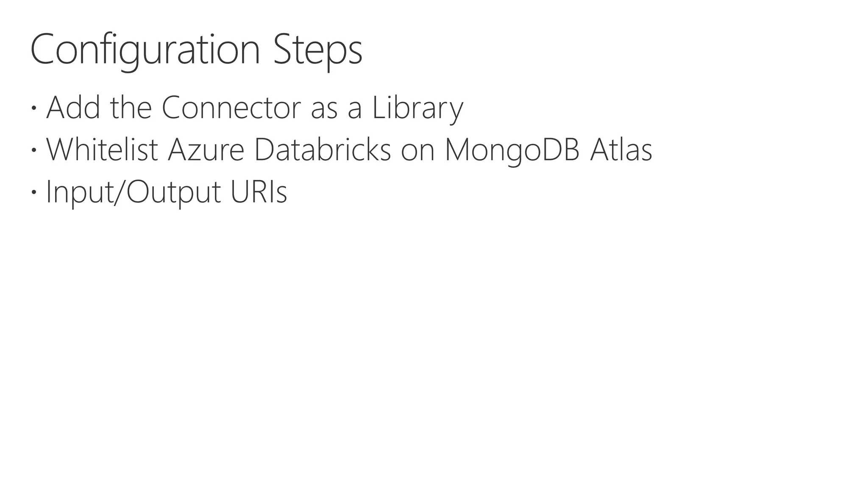The image size is (868, 488).
Task: Select the "Add the Connector as a Library" line
Action: click(x=254, y=108)
